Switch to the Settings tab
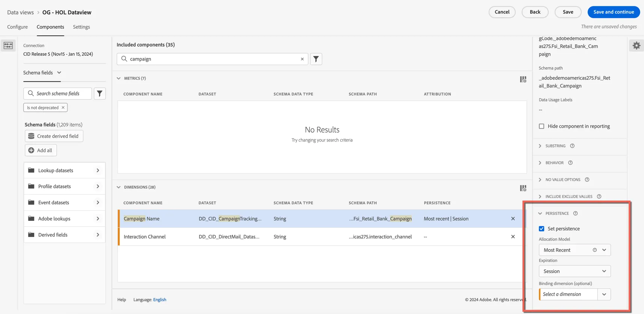Image resolution: width=644 pixels, height=314 pixels. point(81,27)
